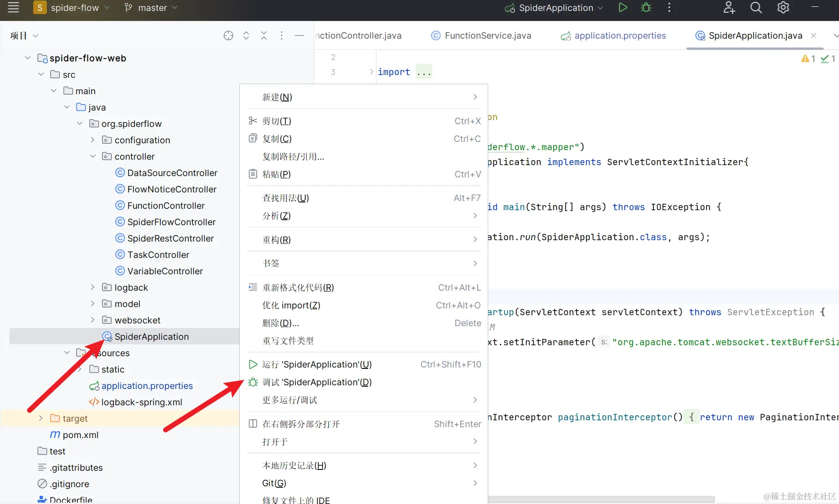This screenshot has width=839, height=504.
Task: Select the .gitignore file
Action: (63, 484)
